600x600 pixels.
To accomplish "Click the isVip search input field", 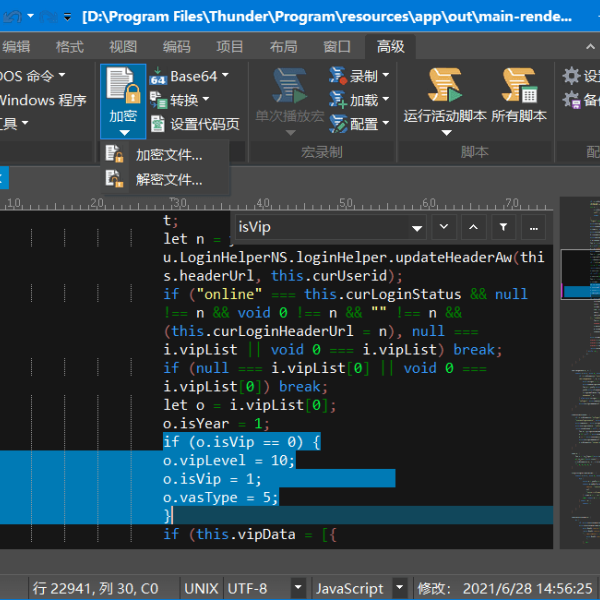I will 323,227.
